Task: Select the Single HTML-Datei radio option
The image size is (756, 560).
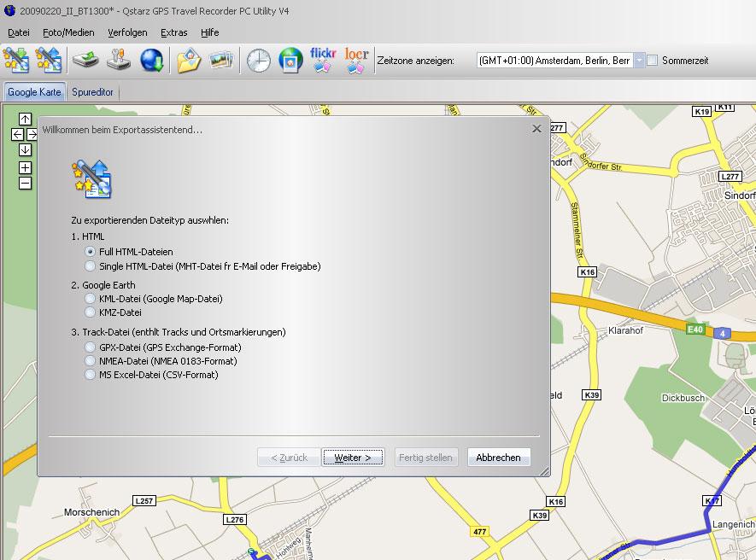Action: coord(91,266)
